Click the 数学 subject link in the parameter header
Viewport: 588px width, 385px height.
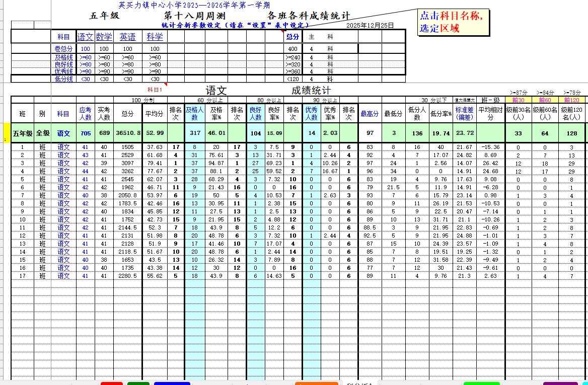(104, 37)
